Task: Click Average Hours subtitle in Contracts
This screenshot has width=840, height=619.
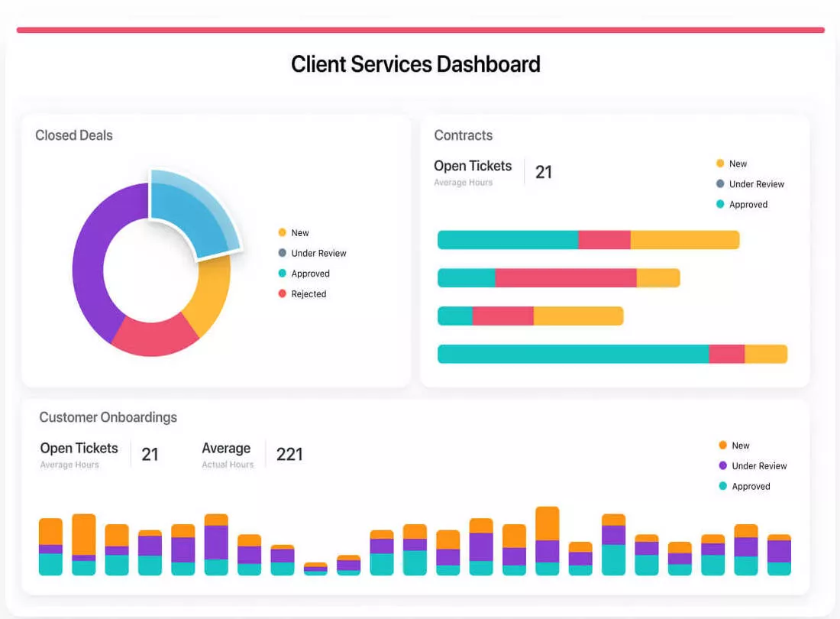Action: coord(464,182)
